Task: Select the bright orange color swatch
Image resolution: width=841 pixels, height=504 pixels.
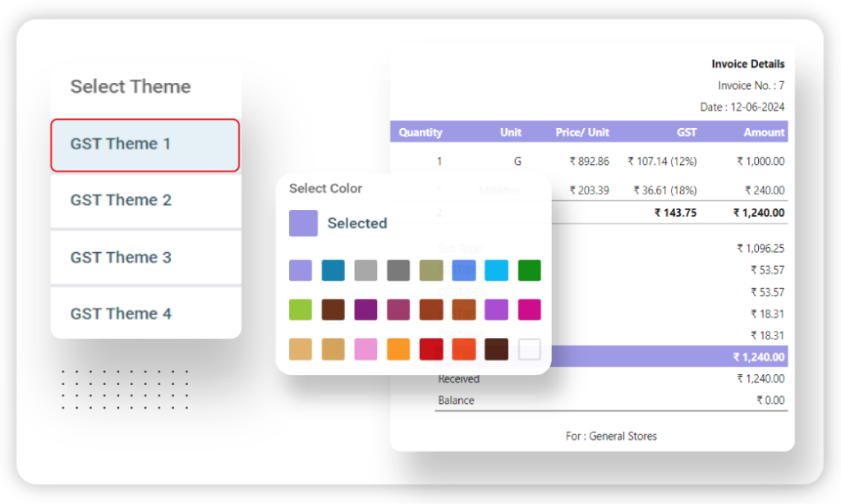Action: point(398,349)
